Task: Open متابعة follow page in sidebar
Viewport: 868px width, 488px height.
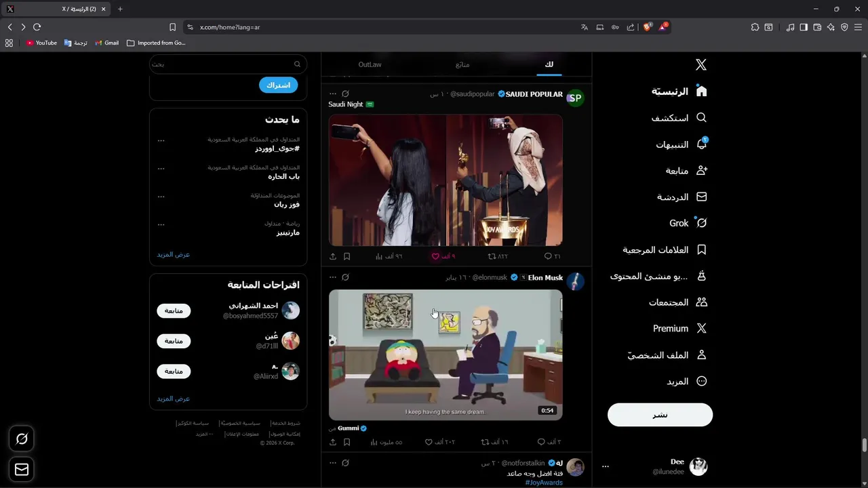Action: (686, 171)
